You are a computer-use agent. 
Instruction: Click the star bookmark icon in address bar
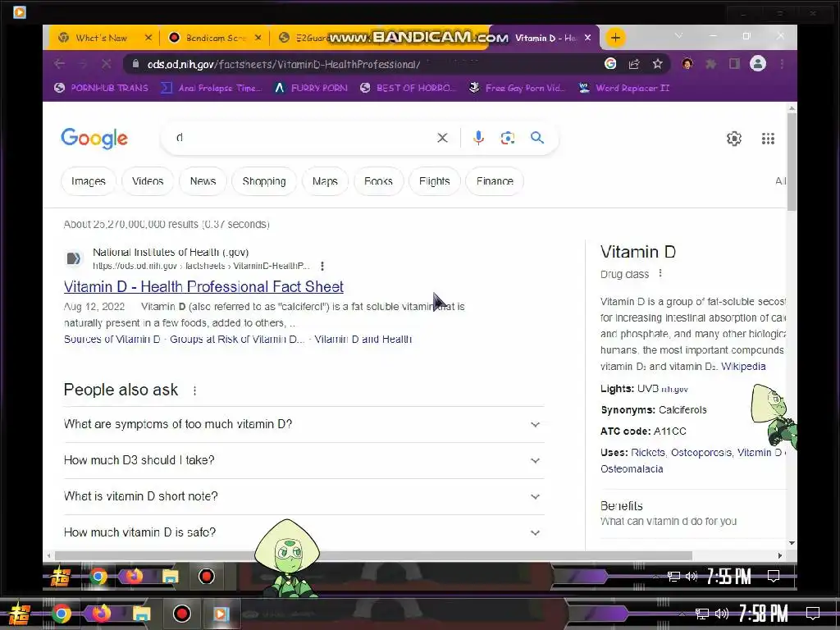coord(657,64)
